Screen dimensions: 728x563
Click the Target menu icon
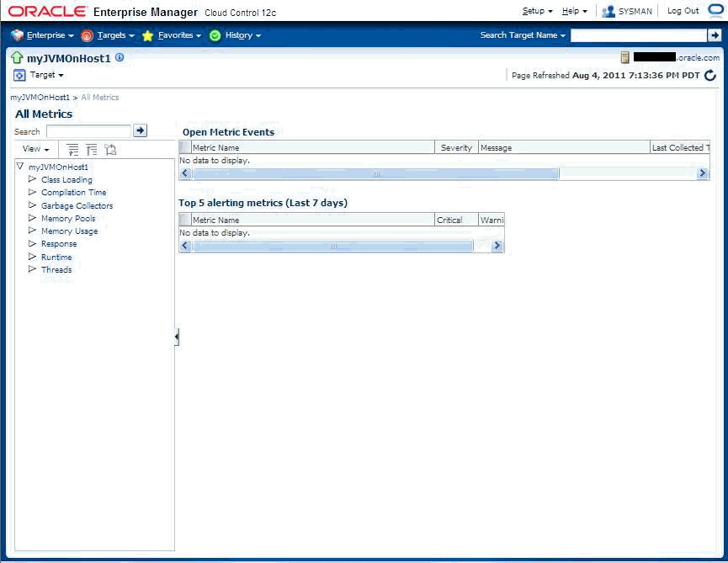(x=19, y=75)
